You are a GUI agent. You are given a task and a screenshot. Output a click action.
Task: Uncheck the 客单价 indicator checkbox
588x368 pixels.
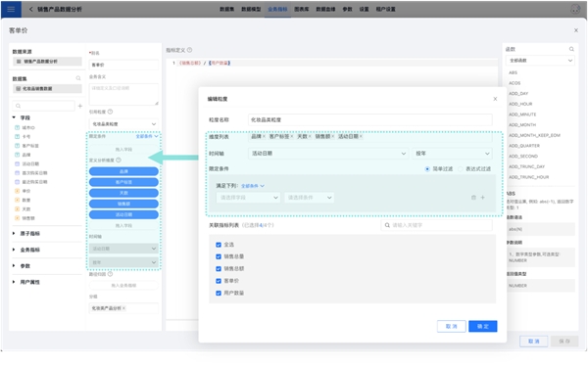point(219,281)
